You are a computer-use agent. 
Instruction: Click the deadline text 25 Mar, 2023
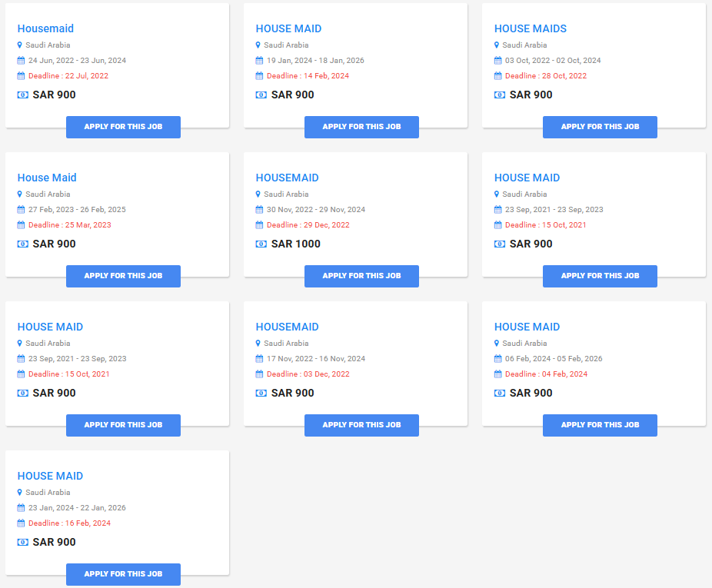click(x=69, y=225)
